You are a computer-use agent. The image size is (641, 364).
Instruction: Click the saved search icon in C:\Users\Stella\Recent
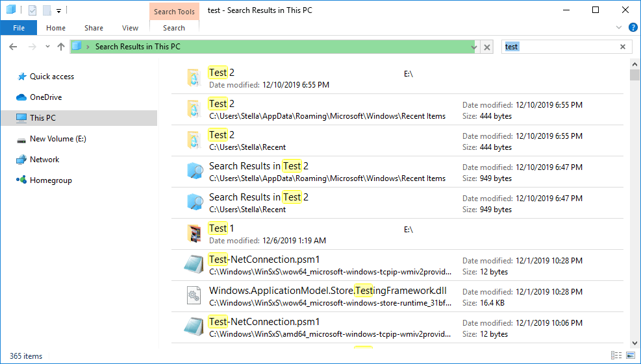195,202
